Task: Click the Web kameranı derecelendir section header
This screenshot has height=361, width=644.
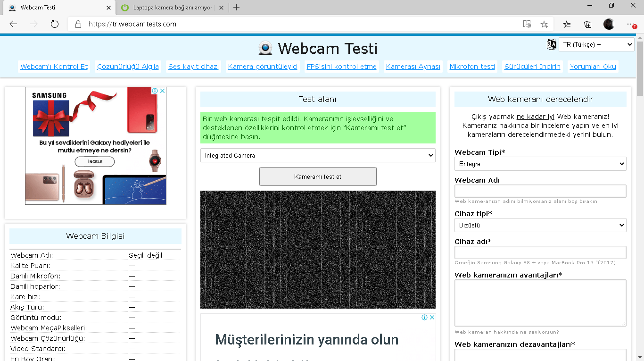Action: 540,99
